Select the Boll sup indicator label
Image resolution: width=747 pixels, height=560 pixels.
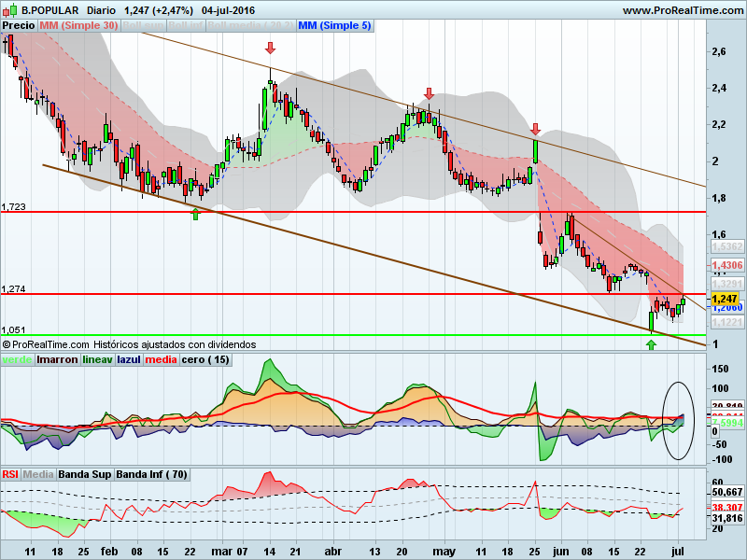click(144, 26)
